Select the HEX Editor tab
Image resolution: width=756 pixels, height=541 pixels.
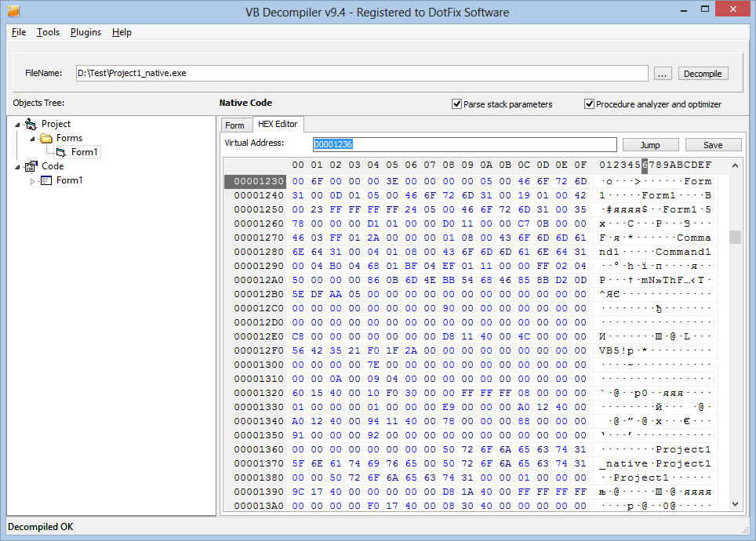pos(278,124)
